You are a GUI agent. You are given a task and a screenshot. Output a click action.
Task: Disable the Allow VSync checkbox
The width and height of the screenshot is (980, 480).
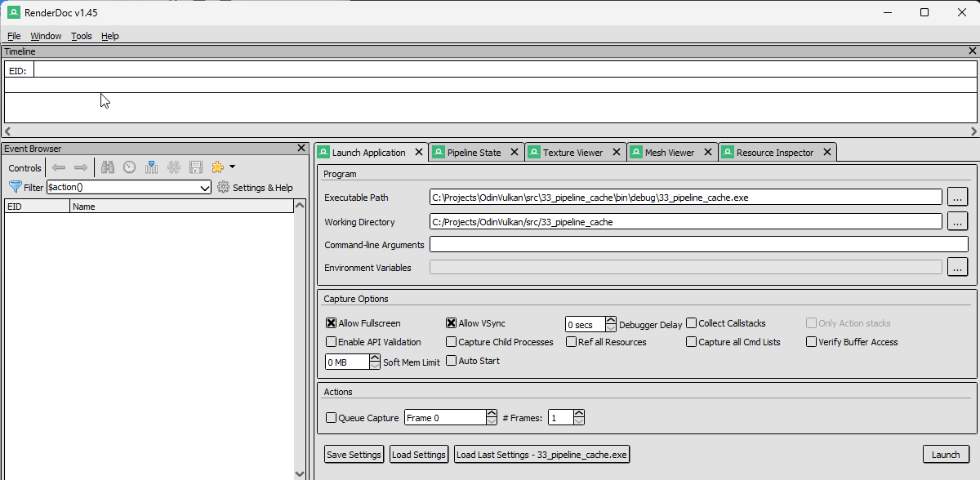pos(451,323)
